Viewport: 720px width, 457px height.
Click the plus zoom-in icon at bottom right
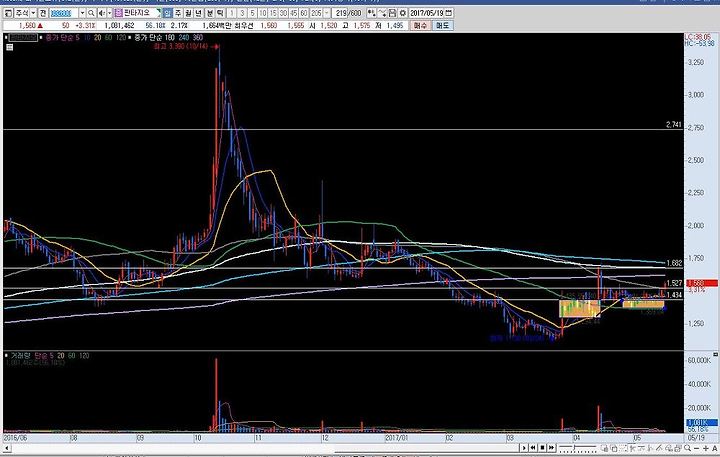(x=706, y=448)
